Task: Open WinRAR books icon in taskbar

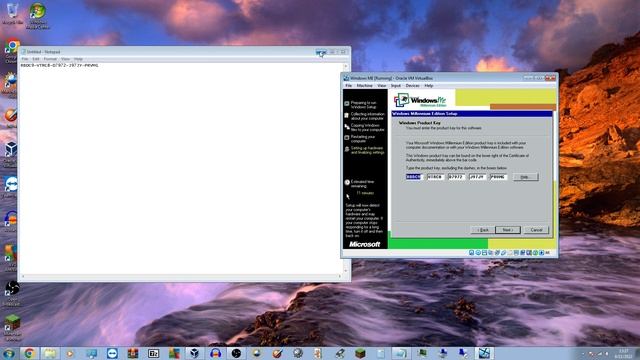Action: click(x=133, y=353)
